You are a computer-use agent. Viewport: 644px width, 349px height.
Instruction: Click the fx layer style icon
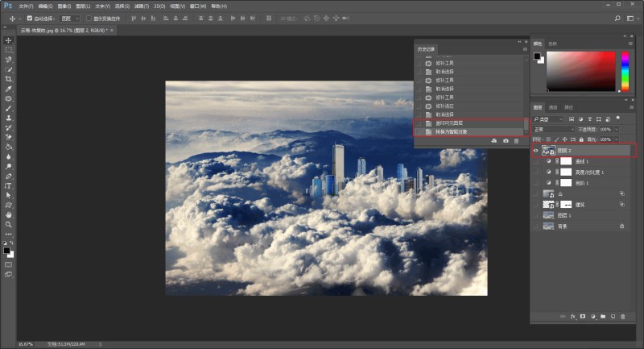point(573,317)
